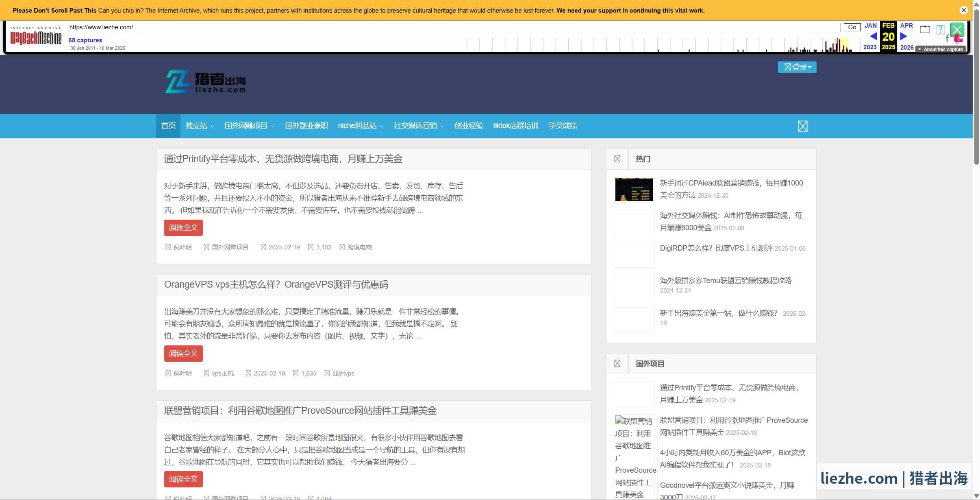Click the ProveSource sidebar thumbnail image
980x500 pixels.
pos(635,457)
